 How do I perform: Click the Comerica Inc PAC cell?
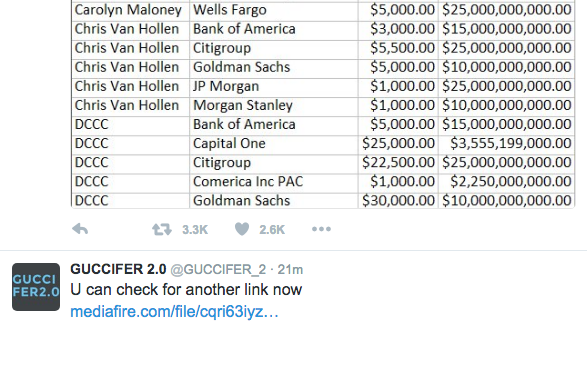point(274,182)
